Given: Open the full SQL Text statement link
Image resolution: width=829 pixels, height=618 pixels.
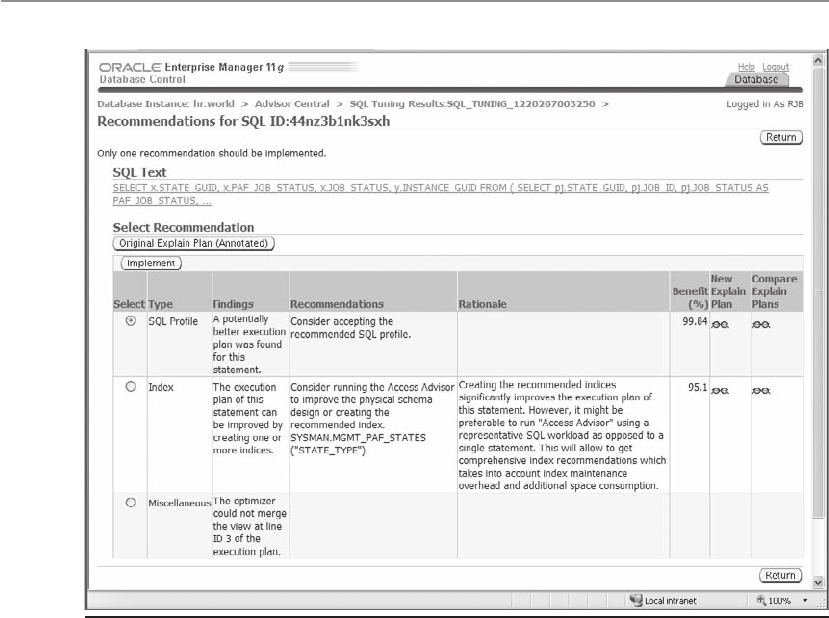Looking at the screenshot, I should click(x=440, y=194).
